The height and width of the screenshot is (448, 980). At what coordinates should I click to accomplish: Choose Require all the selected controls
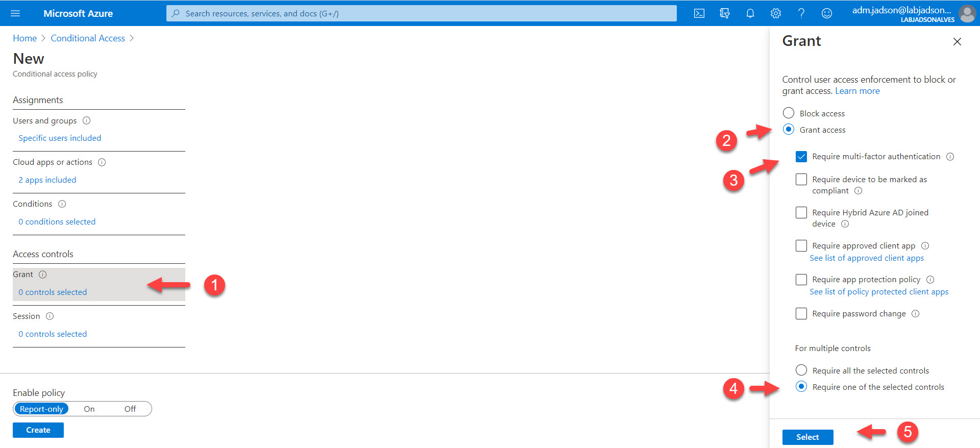pos(801,370)
